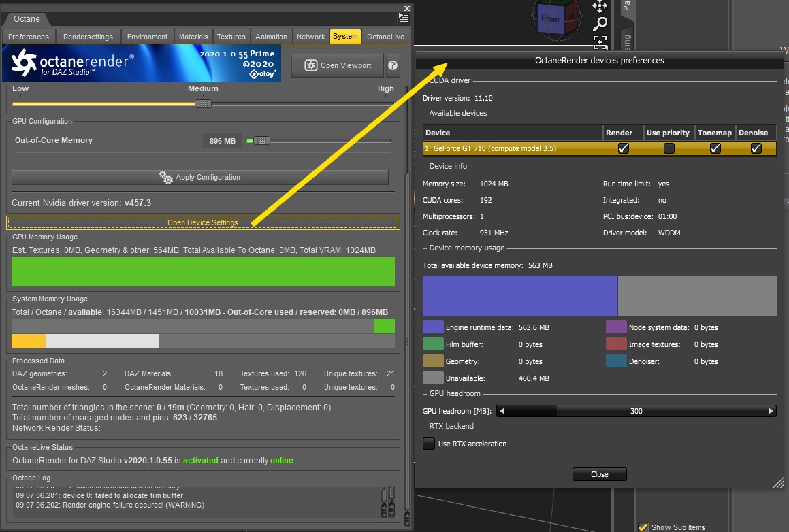Screen dimensions: 789x532
Task: Click the Octane pane vertical scrollbar
Action: click(407, 342)
